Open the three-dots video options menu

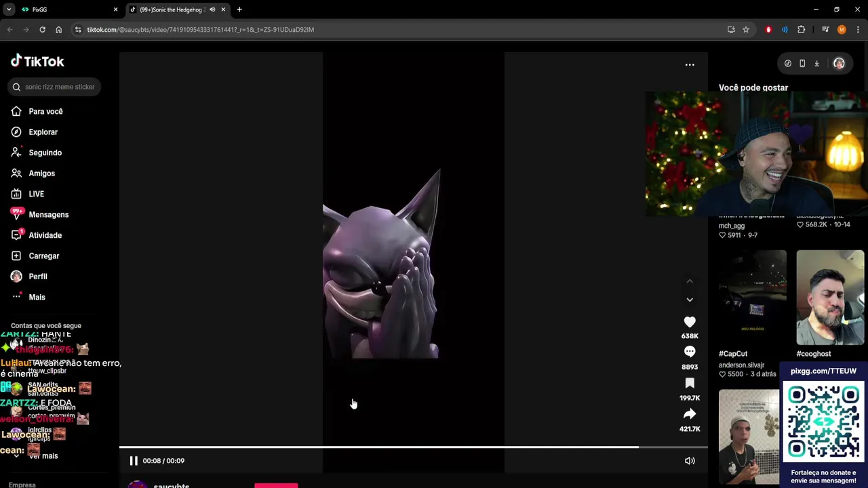690,64
